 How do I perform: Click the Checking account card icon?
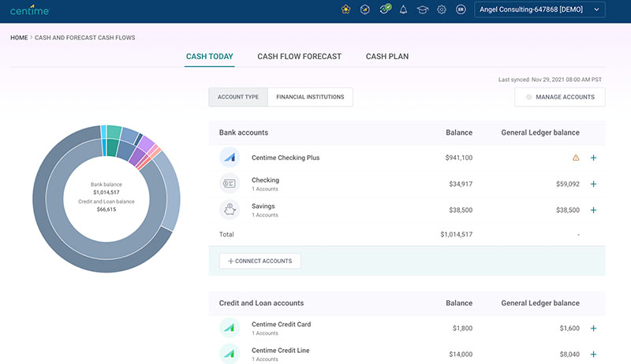(x=230, y=184)
